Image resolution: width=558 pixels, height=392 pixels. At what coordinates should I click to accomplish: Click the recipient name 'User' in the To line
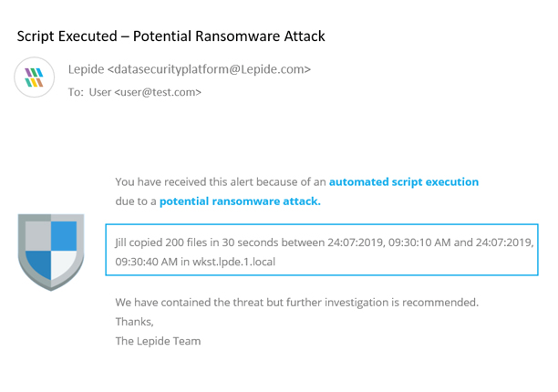pos(100,92)
